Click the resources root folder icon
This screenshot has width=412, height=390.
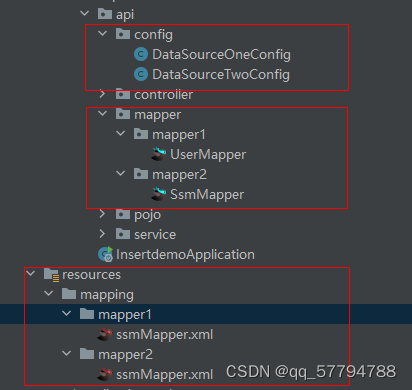click(52, 275)
